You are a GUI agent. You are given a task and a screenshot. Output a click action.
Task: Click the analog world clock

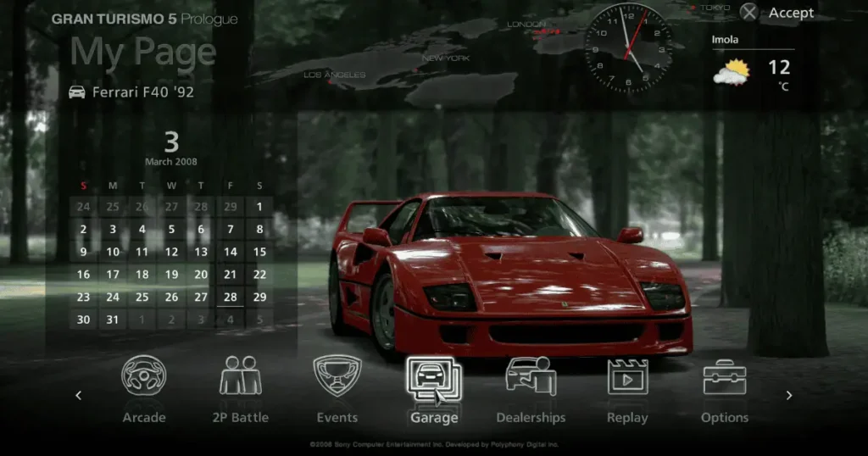[628, 48]
